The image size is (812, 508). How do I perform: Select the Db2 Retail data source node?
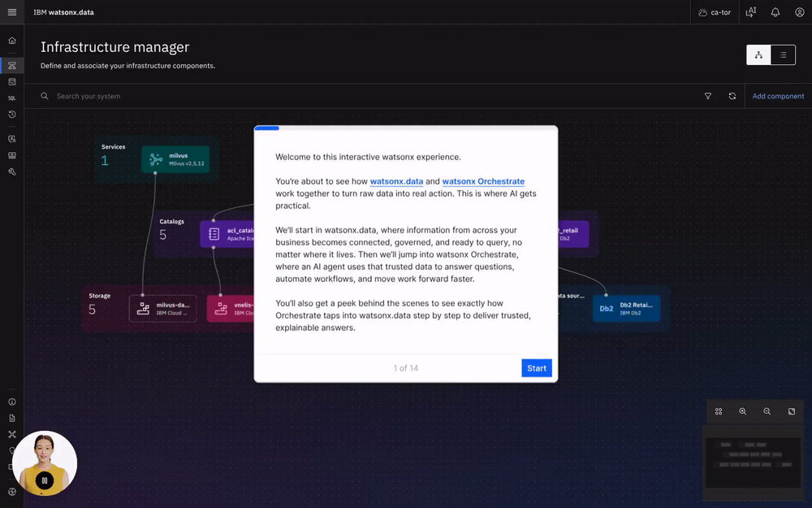click(627, 308)
